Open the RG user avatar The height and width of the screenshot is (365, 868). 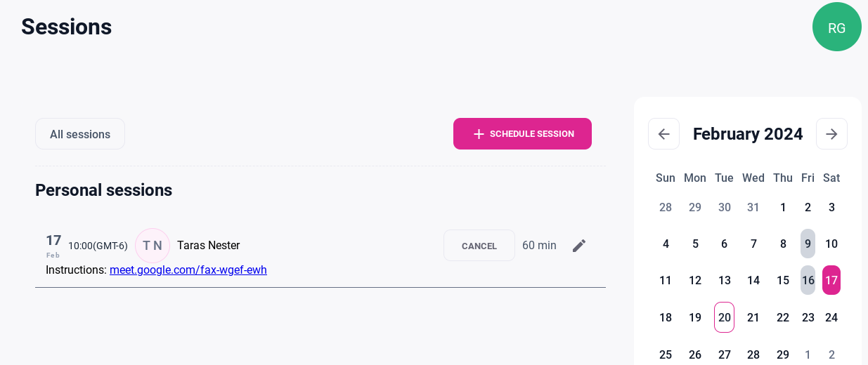[836, 27]
